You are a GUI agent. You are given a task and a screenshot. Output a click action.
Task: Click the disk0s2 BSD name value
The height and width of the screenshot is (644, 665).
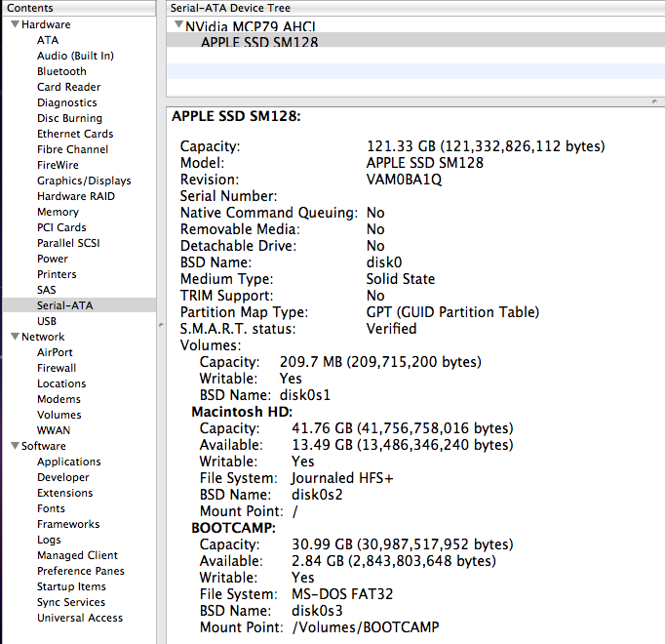click(x=317, y=495)
